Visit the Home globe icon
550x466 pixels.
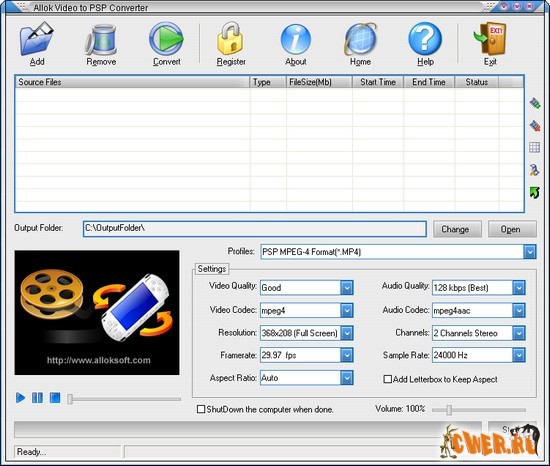click(x=360, y=39)
